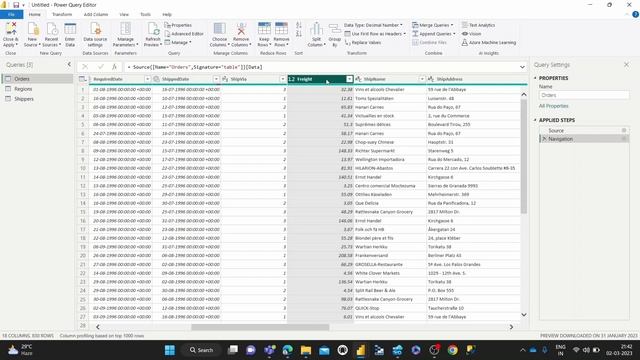640x360 pixels.
Task: Open the ShipName column filter dropdown
Action: click(x=422, y=79)
